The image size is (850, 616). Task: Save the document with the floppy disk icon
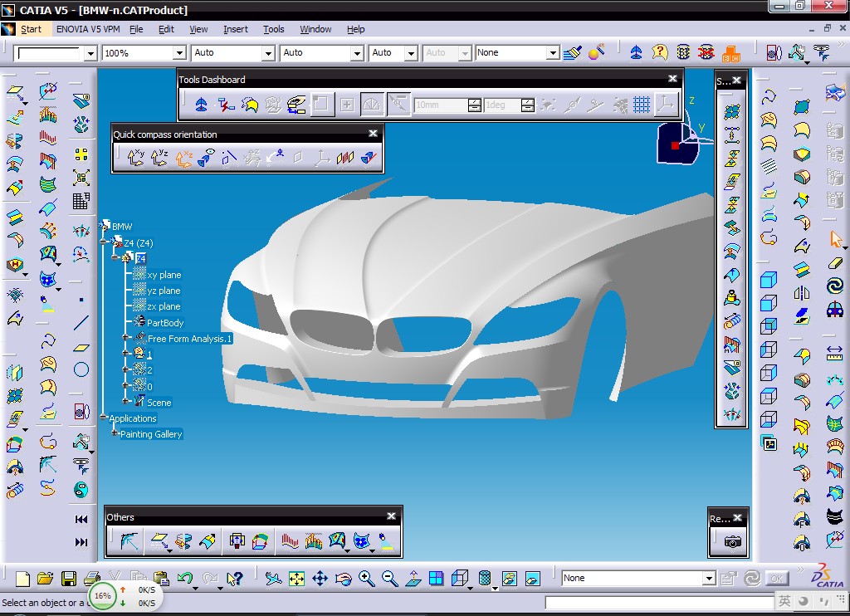click(69, 579)
